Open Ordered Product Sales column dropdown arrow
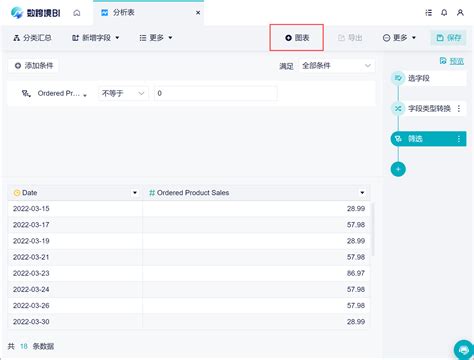The height and width of the screenshot is (360, 474). (x=362, y=193)
